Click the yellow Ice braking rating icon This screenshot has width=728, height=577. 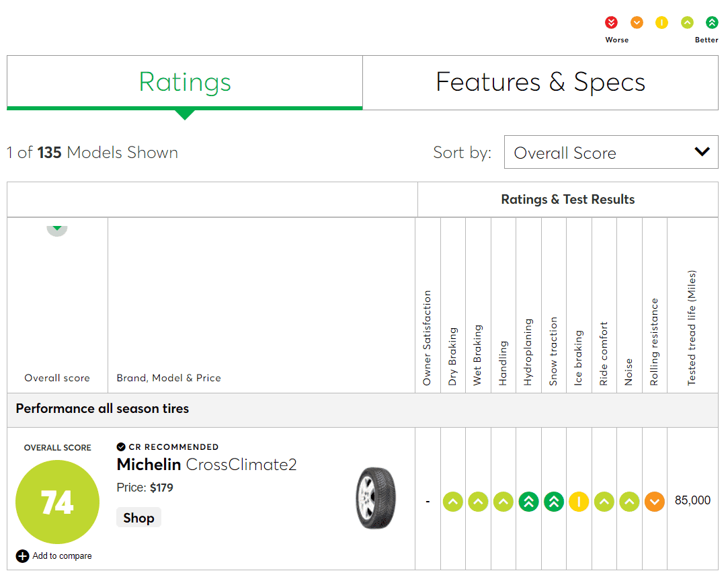tap(579, 502)
